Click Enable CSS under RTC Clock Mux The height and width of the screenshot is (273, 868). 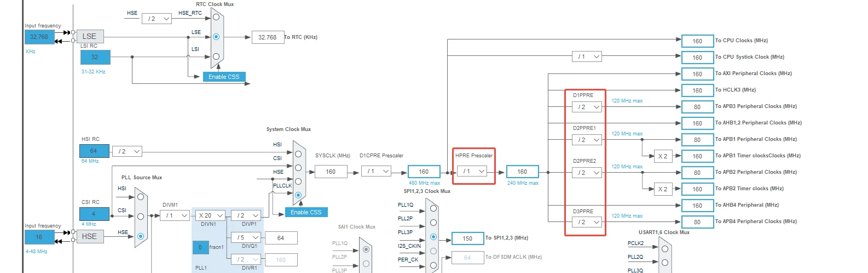[x=224, y=77]
